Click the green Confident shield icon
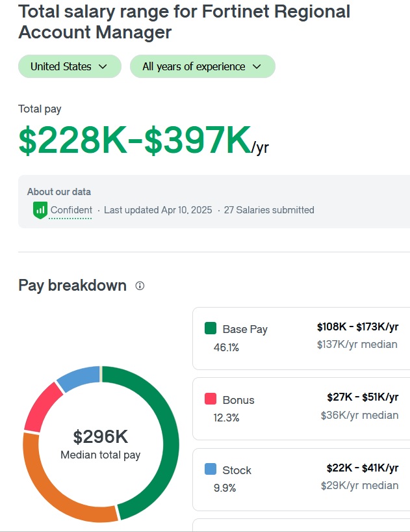The image size is (410, 532). click(40, 210)
